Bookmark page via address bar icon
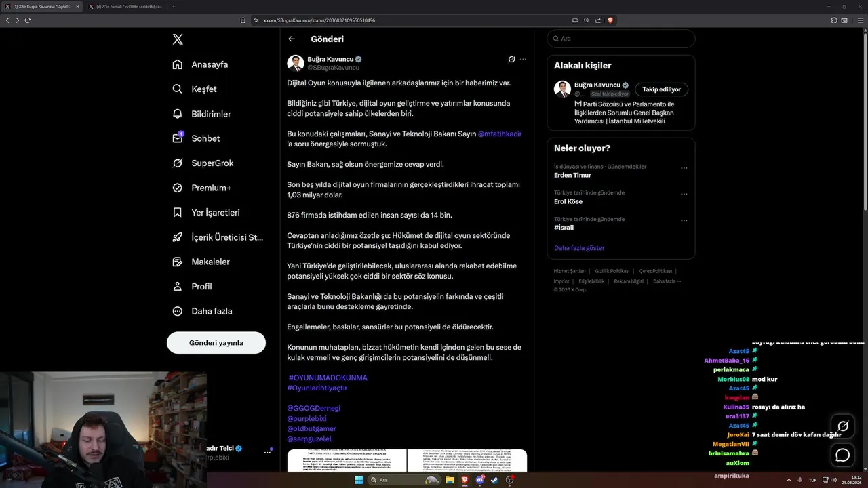The image size is (868, 488). pyautogui.click(x=243, y=20)
